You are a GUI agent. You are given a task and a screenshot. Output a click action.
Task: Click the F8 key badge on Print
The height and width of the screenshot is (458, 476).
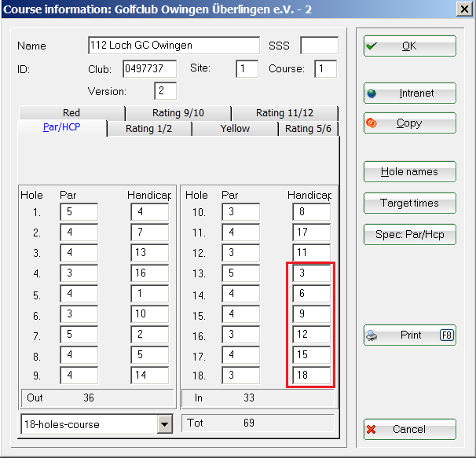[x=447, y=335]
